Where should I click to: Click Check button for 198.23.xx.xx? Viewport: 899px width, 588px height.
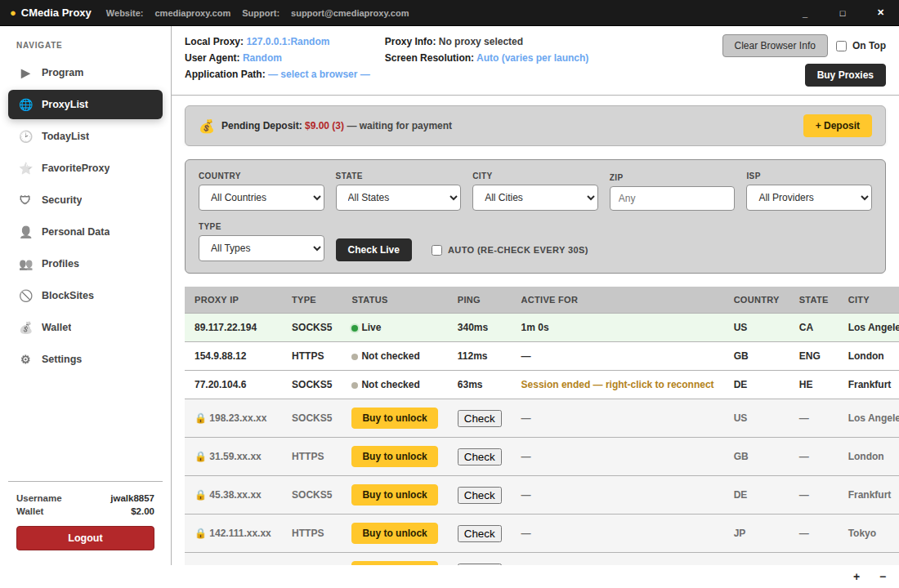point(479,418)
